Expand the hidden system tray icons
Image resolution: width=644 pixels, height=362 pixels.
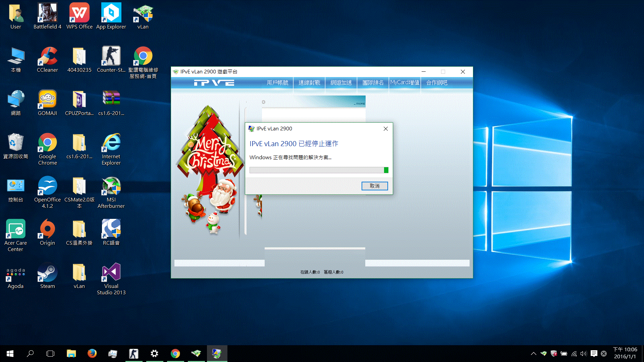tap(533, 354)
